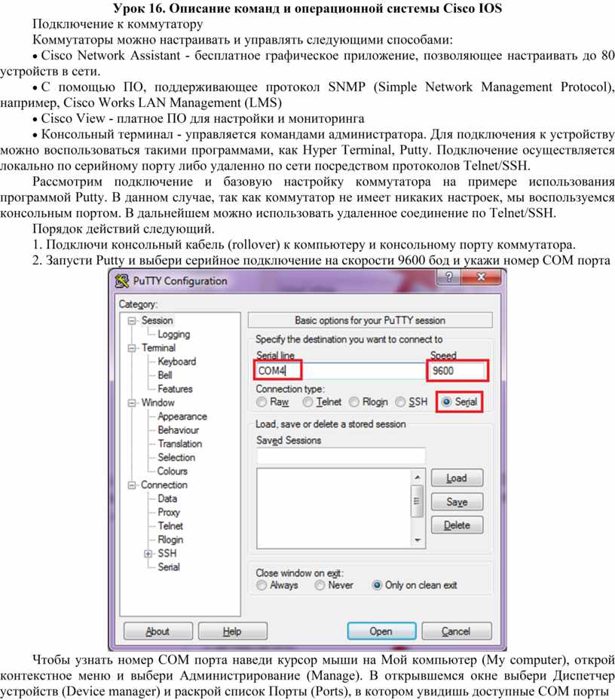Click the Load button
This screenshot has width=615, height=700.
pyautogui.click(x=457, y=478)
